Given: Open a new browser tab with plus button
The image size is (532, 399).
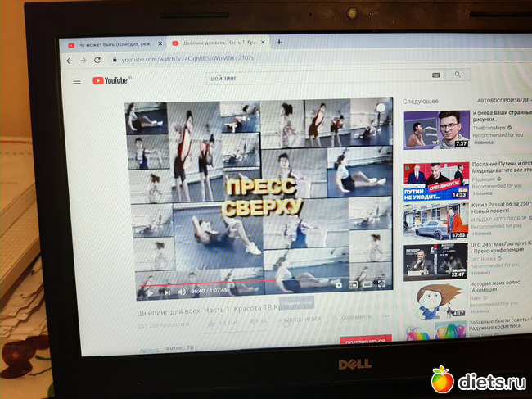Looking at the screenshot, I should [279, 42].
